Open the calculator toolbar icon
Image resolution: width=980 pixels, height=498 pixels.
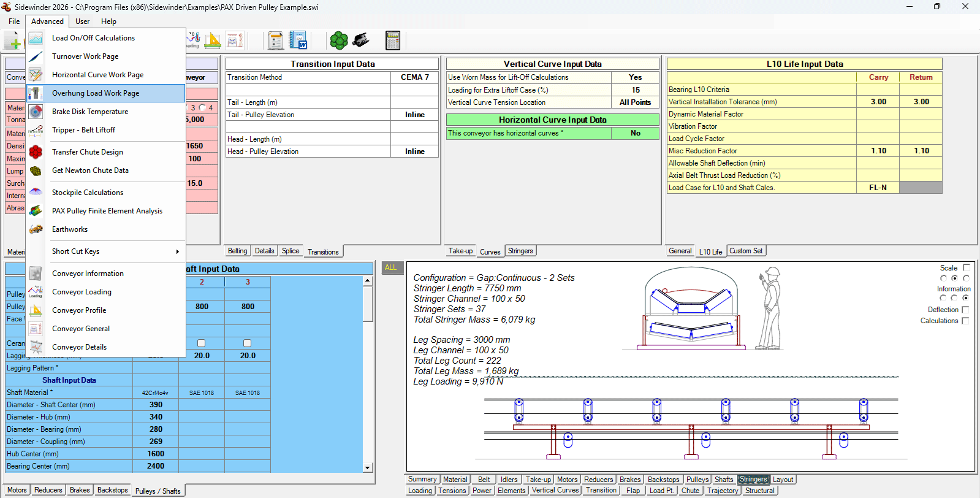click(x=393, y=40)
